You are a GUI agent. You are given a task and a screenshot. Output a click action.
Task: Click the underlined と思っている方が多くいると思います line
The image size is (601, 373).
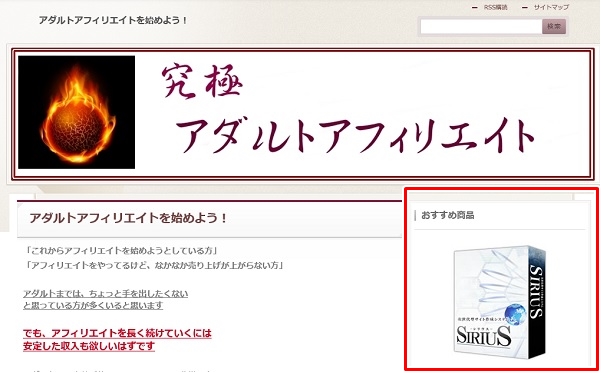pos(93,306)
